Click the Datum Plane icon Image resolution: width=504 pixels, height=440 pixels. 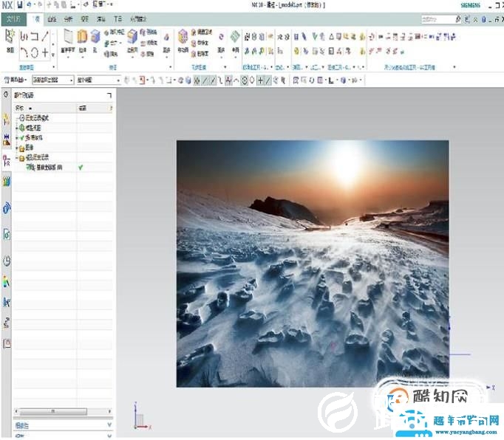68,38
